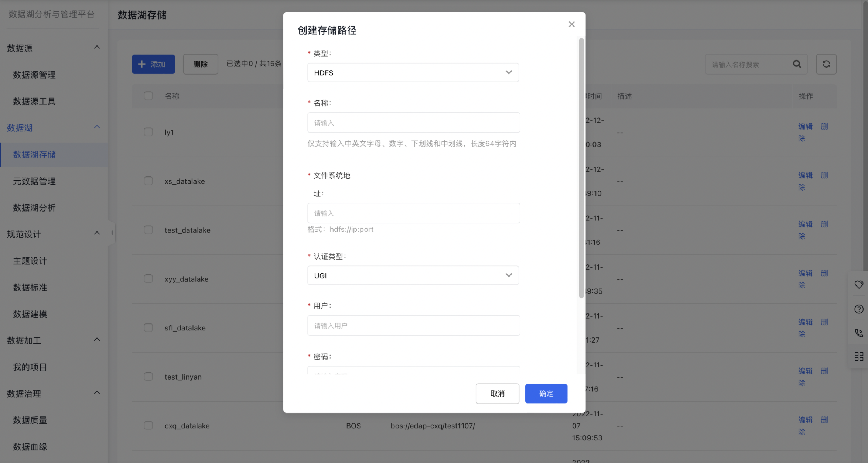Toggle the select-all checkbox in table header
This screenshot has height=463, width=868.
pyautogui.click(x=148, y=96)
